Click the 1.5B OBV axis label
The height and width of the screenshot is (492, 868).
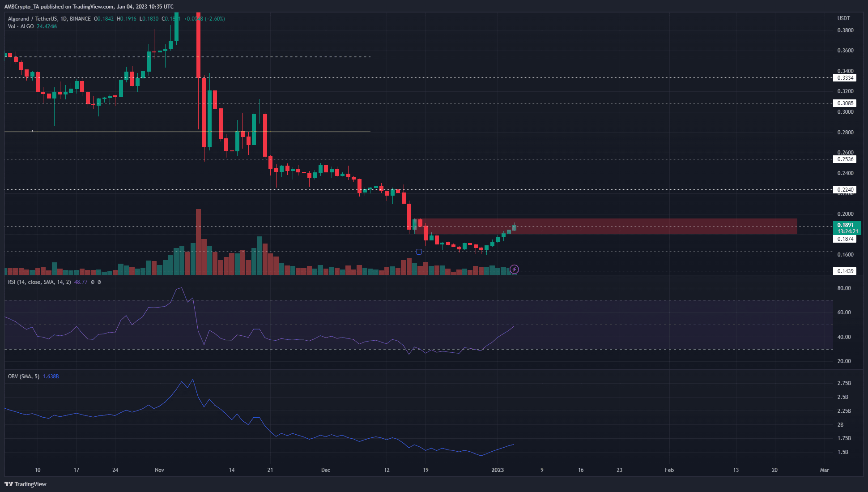pos(842,452)
